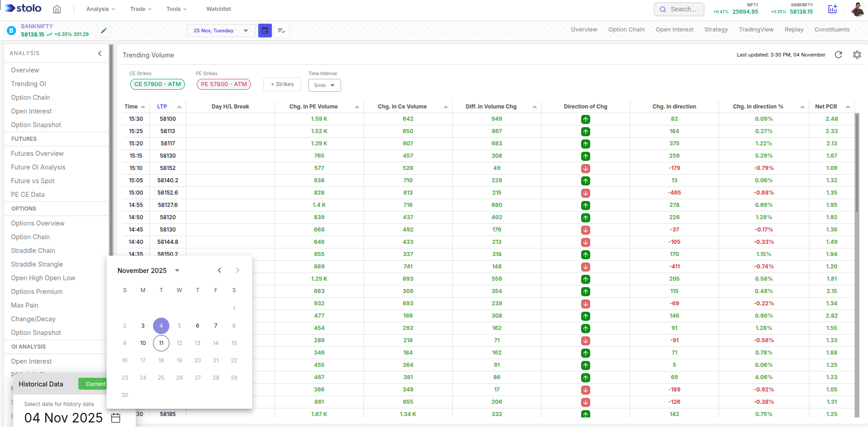868x427 pixels.
Task: Click the Search input field
Action: [x=679, y=9]
